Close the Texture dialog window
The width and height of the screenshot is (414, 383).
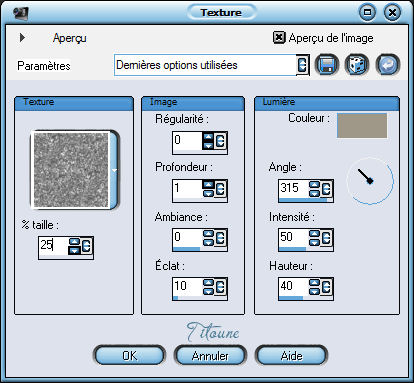[392, 13]
